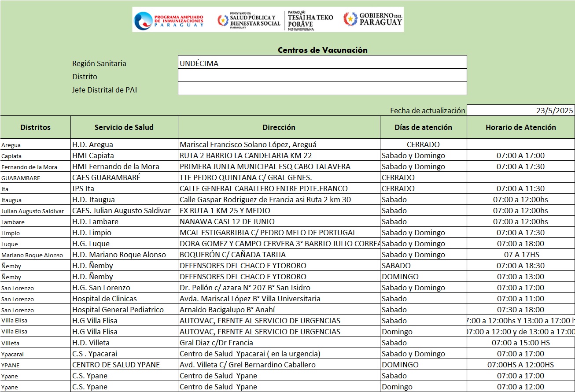Click the 07:00 a 18:00 schedule for Luque

(521, 244)
